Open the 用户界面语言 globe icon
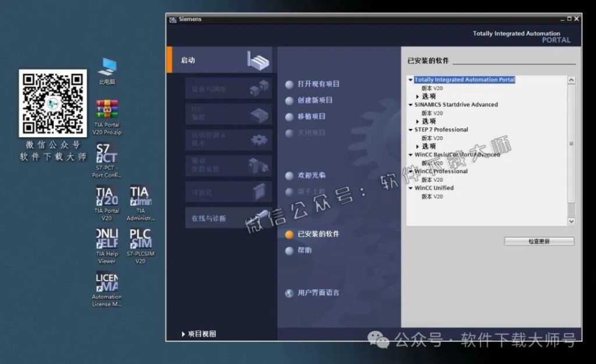 click(289, 293)
